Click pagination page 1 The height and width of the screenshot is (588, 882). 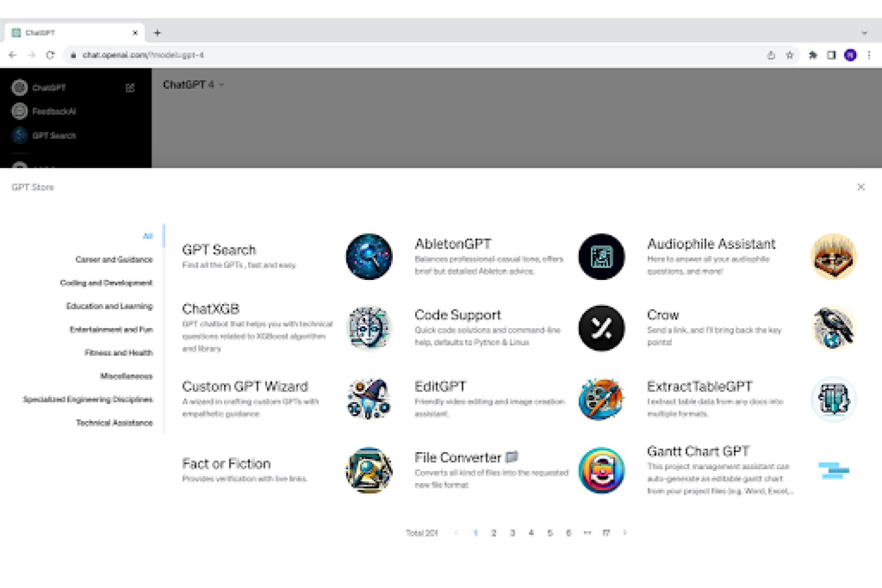[475, 533]
